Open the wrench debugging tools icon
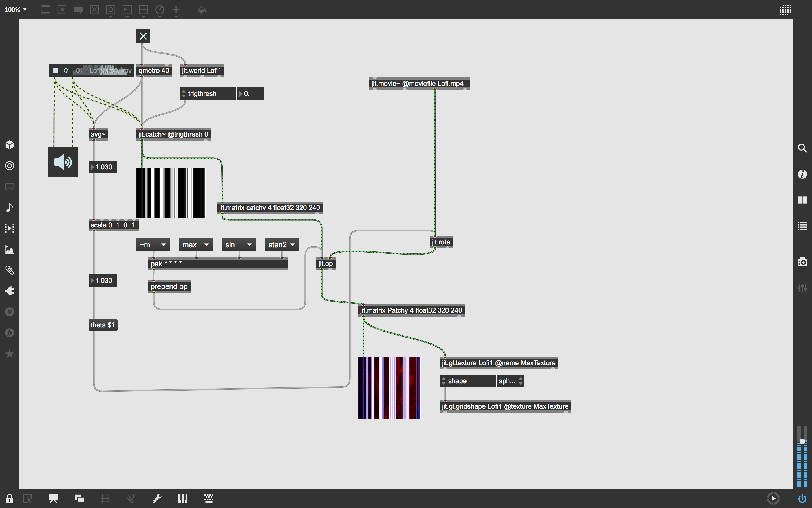The width and height of the screenshot is (812, 508). point(157,498)
